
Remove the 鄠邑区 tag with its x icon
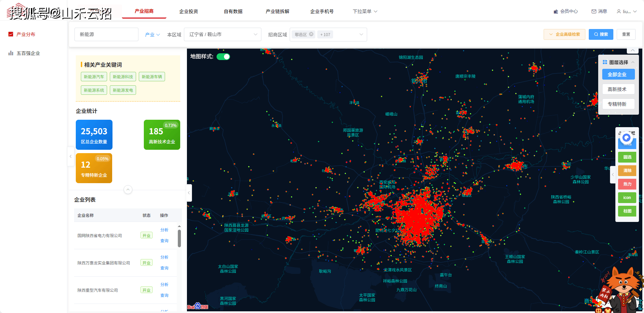coord(311,34)
